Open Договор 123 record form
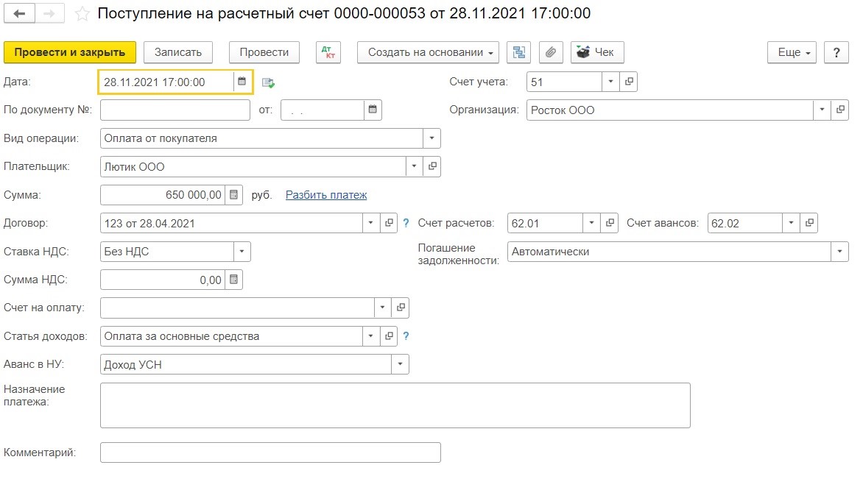The height and width of the screenshot is (504, 863). pos(389,223)
